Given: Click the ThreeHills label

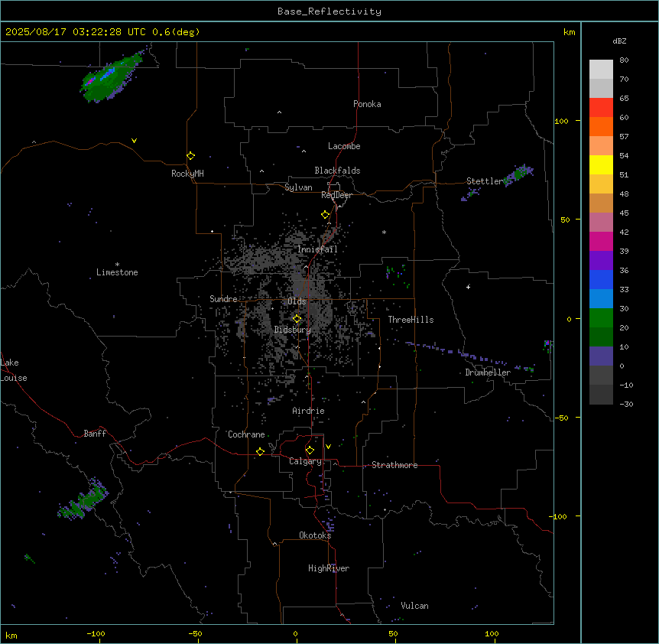Looking at the screenshot, I should pyautogui.click(x=411, y=320).
